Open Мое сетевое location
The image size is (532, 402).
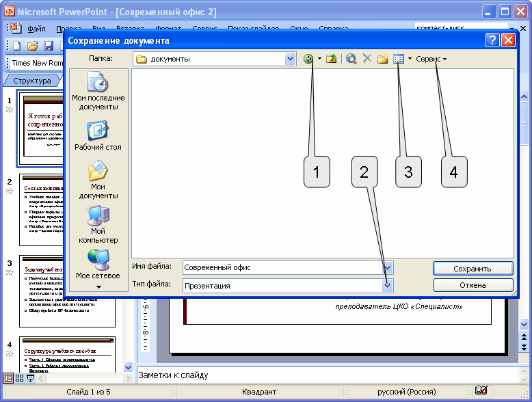98,265
